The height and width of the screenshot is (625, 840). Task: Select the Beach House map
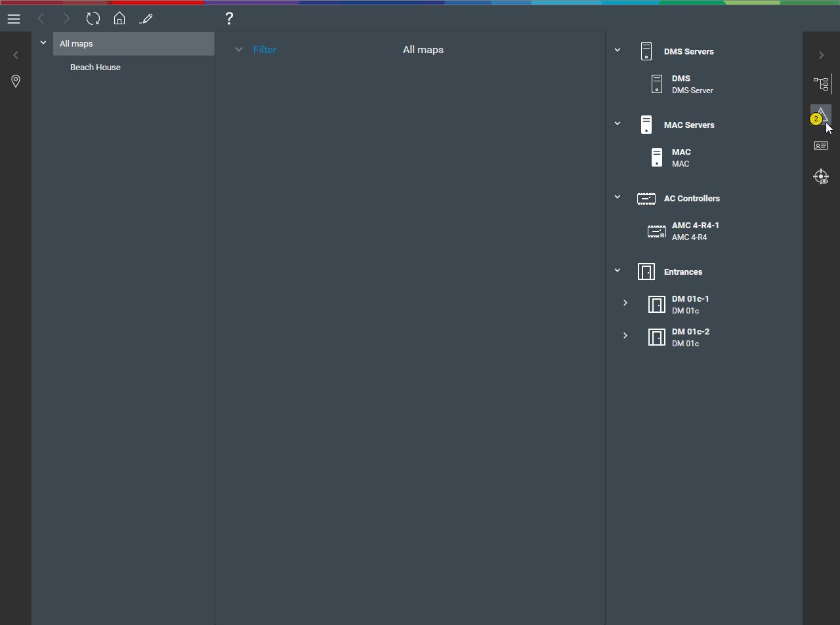pyautogui.click(x=95, y=68)
